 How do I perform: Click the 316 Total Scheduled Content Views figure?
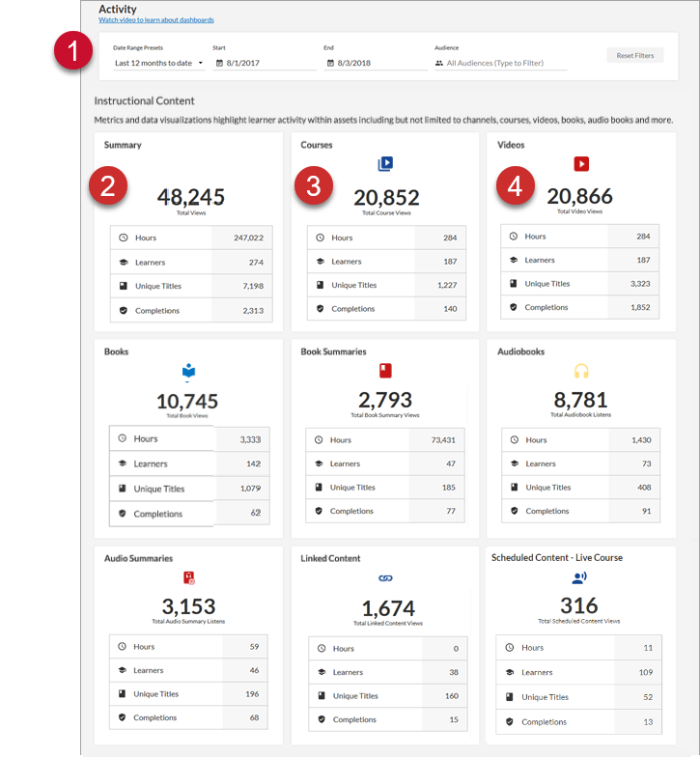point(579,605)
